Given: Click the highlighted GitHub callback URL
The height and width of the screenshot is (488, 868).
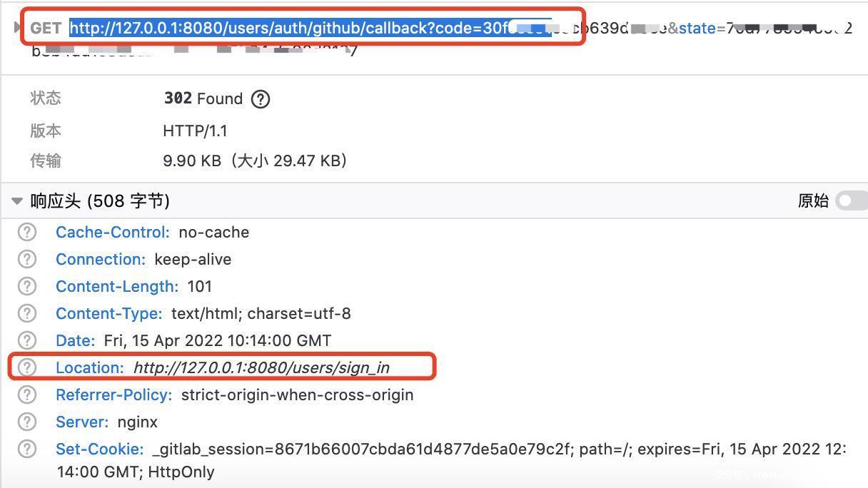Looking at the screenshot, I should [286, 28].
